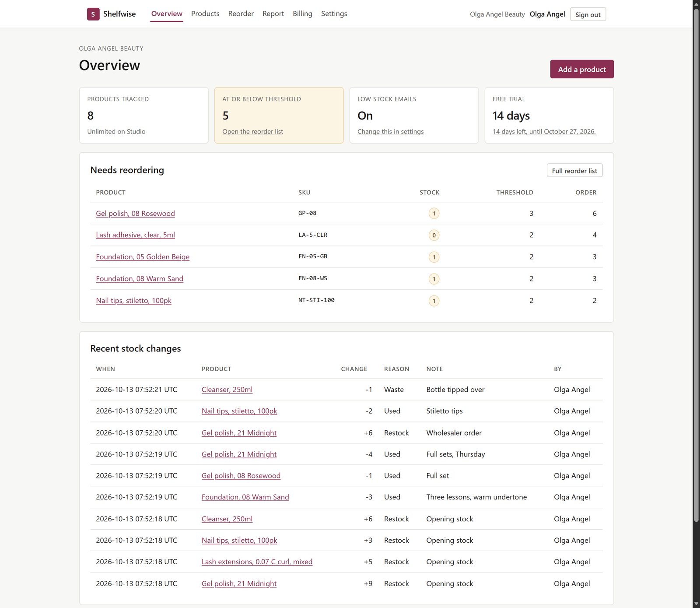Screen dimensions: 700x608
Task: Click the stock badge in GP-08 row
Action: pyautogui.click(x=434, y=213)
